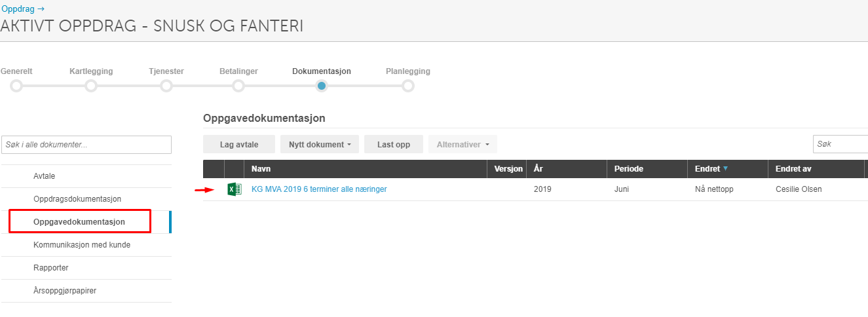Sort table by the Endret column

click(728, 169)
